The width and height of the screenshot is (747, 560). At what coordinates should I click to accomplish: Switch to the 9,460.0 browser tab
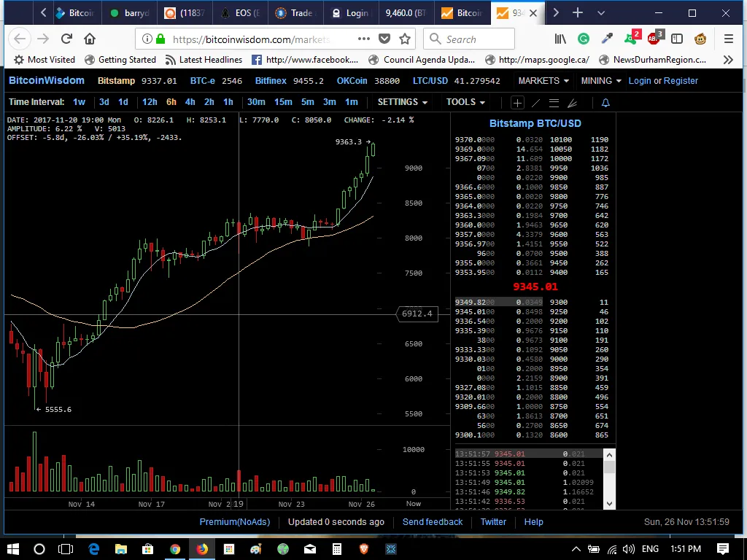406,13
